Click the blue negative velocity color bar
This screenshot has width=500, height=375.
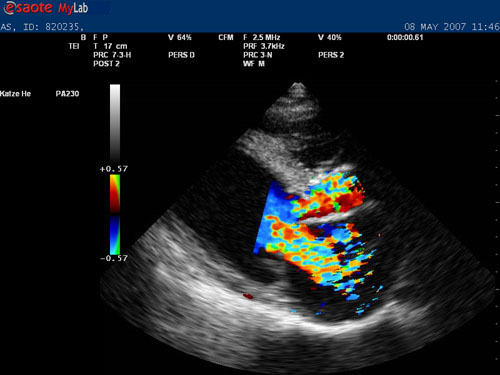(115, 235)
